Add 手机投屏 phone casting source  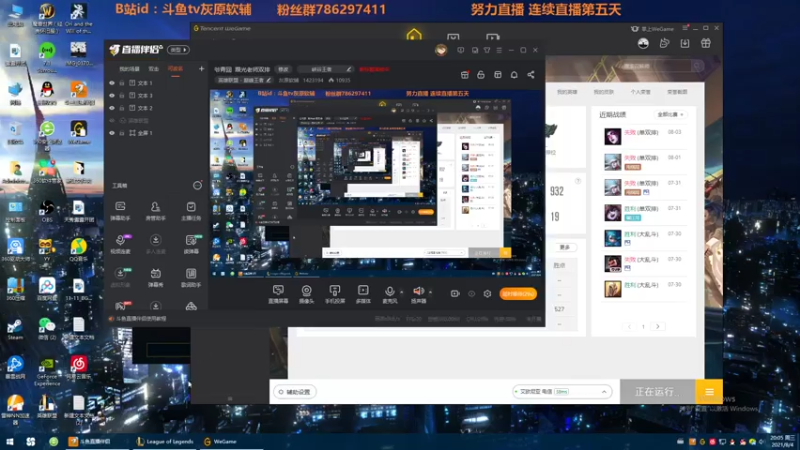[335, 294]
